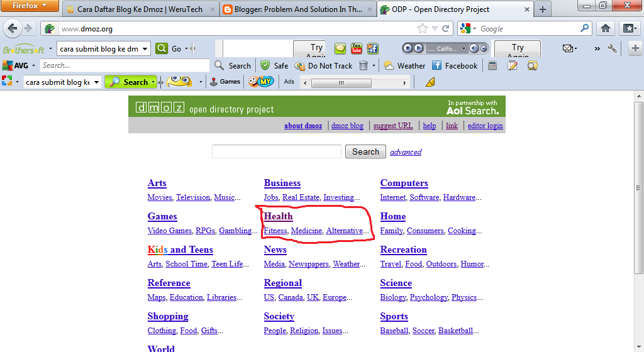
Task: Click the Ads bar right scroll arrow
Action: [404, 83]
